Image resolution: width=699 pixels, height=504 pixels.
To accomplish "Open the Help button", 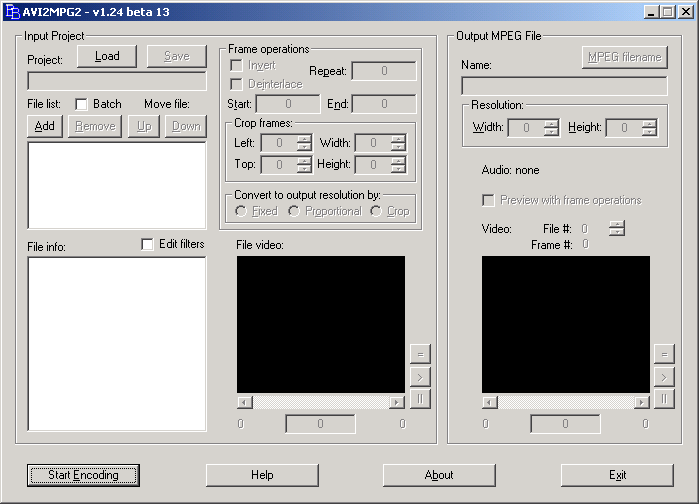I will click(262, 475).
